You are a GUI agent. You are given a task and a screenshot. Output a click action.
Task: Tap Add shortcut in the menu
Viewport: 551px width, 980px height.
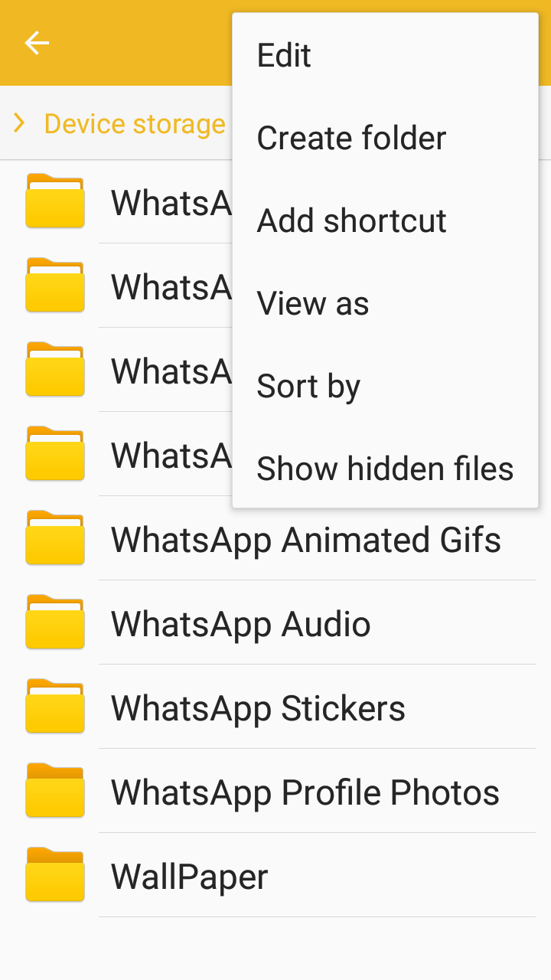(351, 221)
